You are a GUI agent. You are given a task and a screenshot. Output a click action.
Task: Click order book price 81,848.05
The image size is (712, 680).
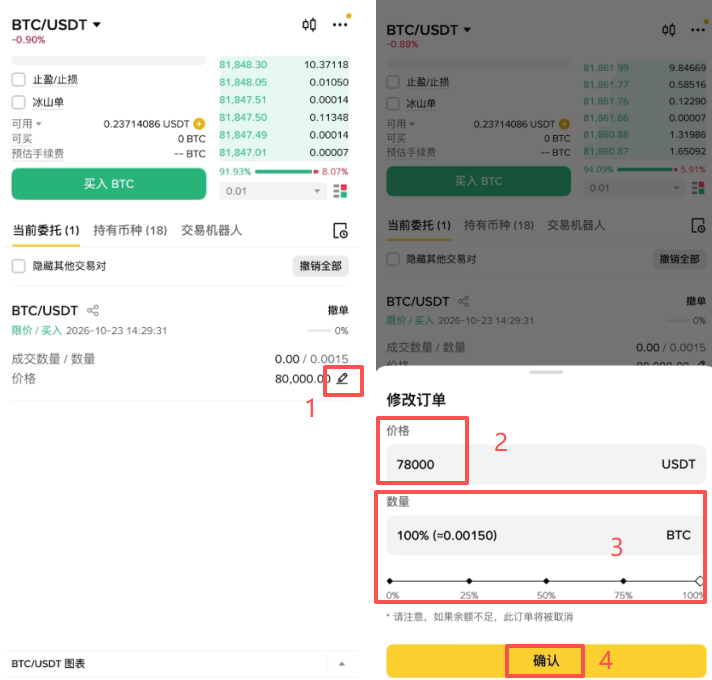(243, 82)
